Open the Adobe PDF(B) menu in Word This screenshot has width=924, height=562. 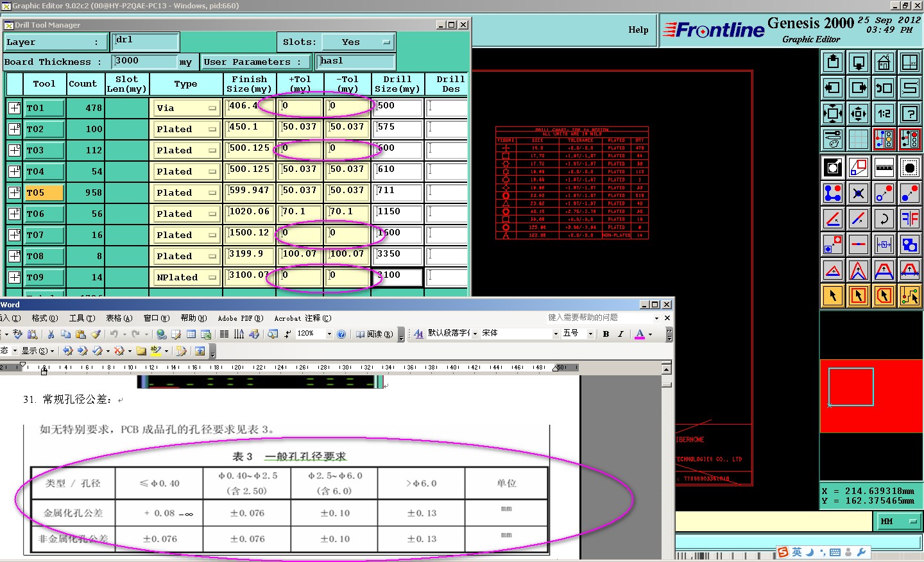point(241,318)
